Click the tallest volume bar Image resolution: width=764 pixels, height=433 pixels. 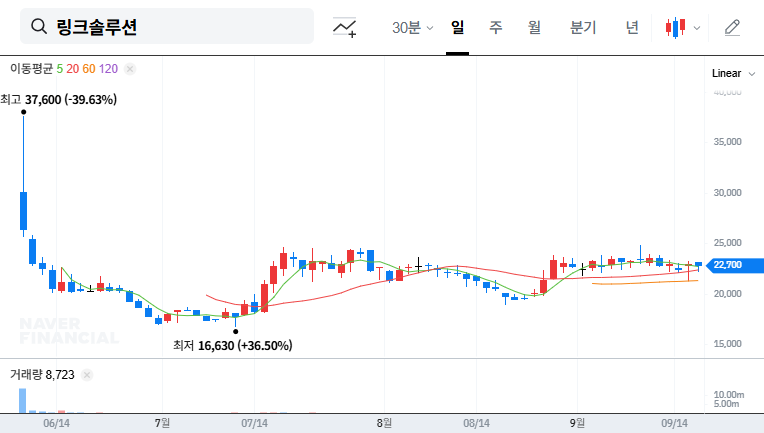click(22, 400)
